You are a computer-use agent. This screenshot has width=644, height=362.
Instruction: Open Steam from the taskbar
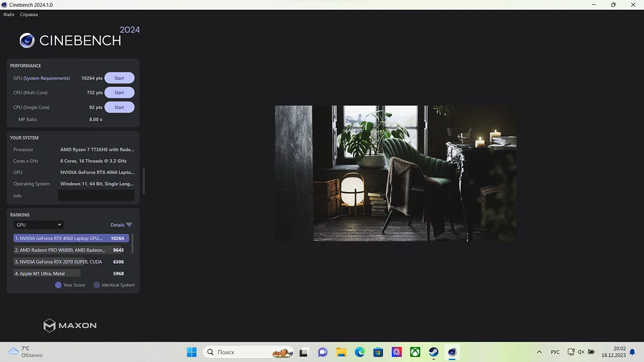coord(434,352)
